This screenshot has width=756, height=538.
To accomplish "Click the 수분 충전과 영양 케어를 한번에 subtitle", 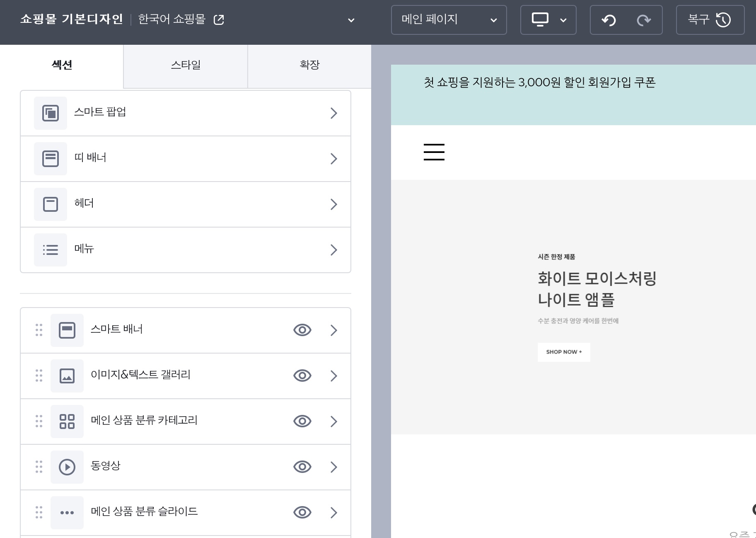I will 578,321.
